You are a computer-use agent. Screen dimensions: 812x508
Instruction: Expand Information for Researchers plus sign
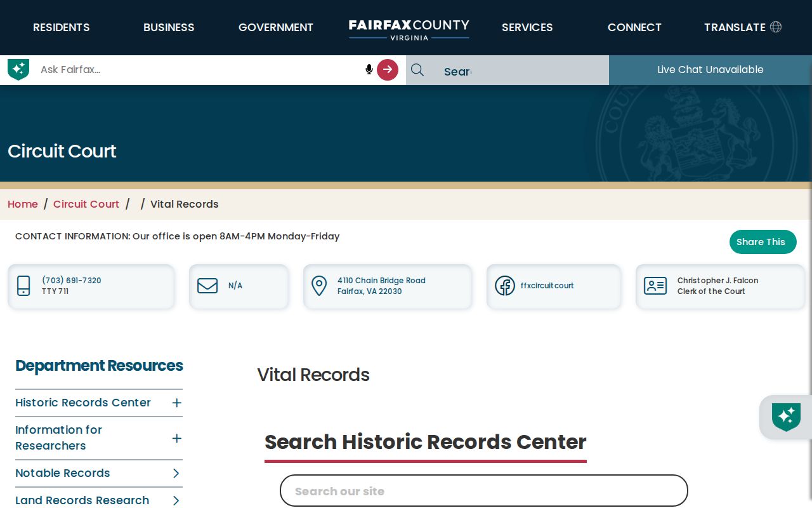point(177,438)
